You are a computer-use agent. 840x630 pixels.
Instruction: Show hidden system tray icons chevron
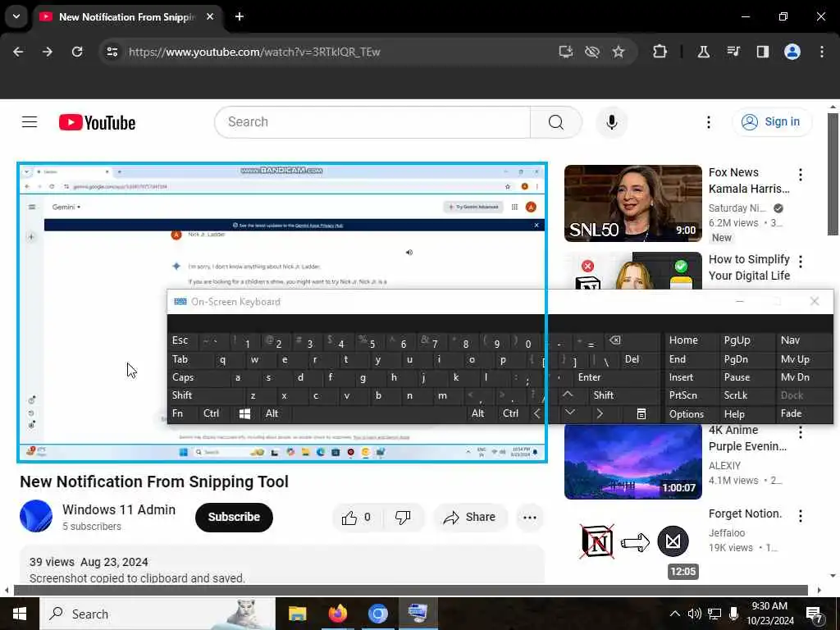click(675, 614)
